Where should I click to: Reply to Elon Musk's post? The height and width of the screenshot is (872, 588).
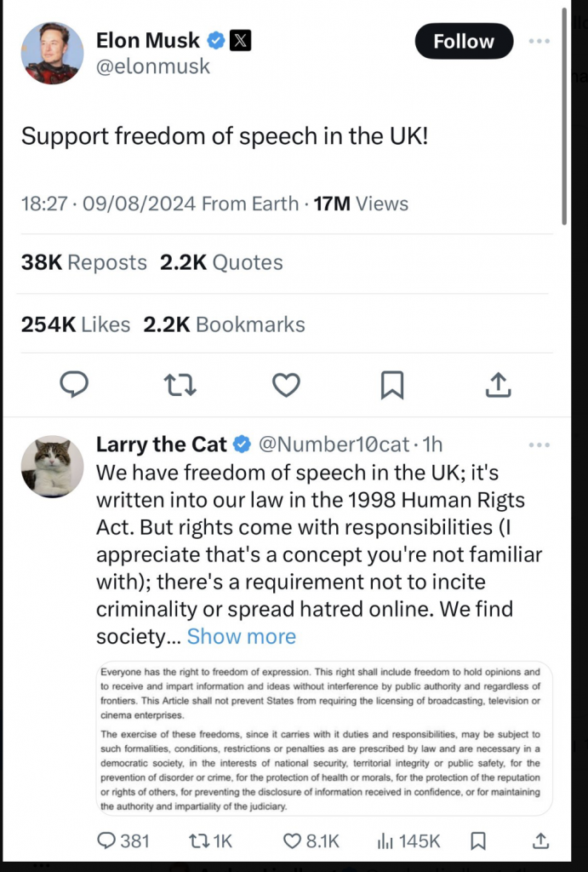pyautogui.click(x=75, y=386)
